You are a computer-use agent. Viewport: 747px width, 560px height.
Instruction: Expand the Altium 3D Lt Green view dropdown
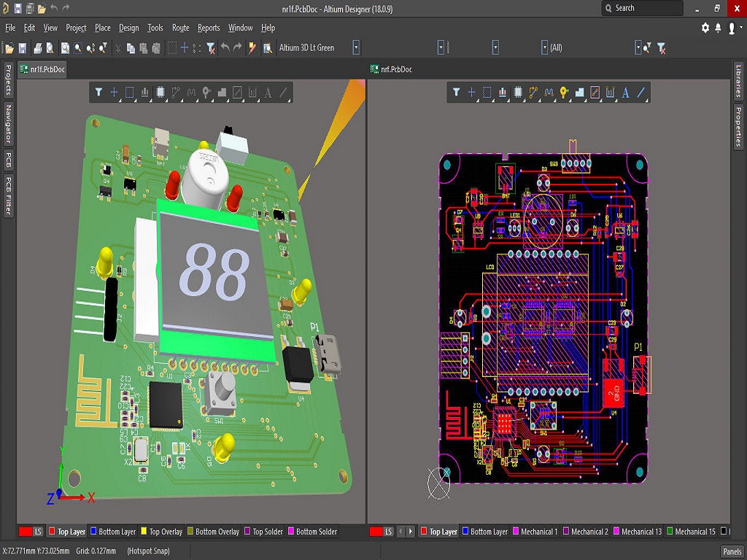click(356, 47)
